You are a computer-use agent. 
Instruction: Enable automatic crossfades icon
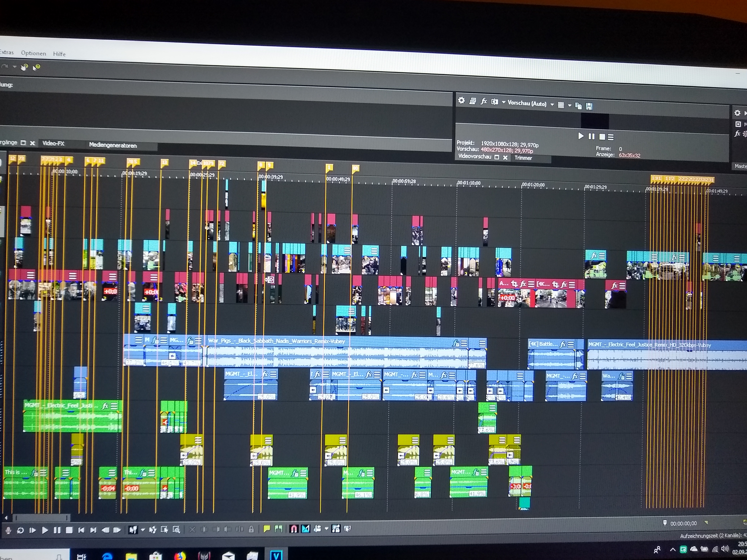[305, 529]
